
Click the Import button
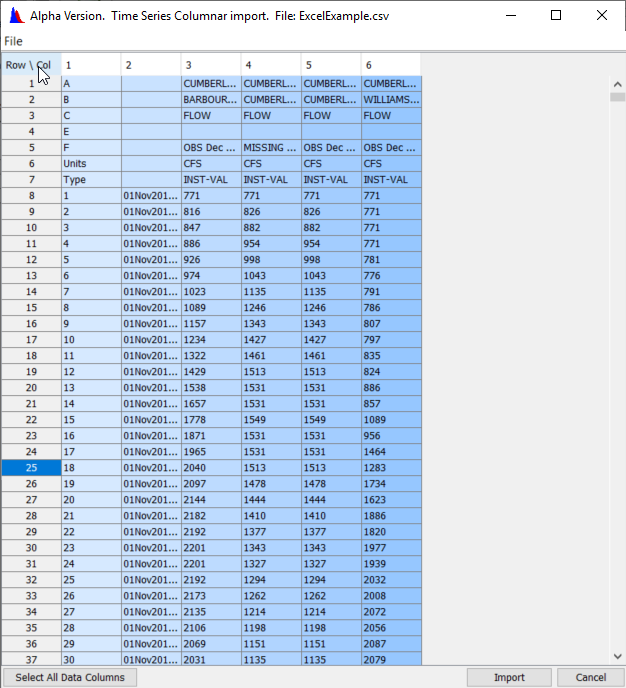coord(509,677)
